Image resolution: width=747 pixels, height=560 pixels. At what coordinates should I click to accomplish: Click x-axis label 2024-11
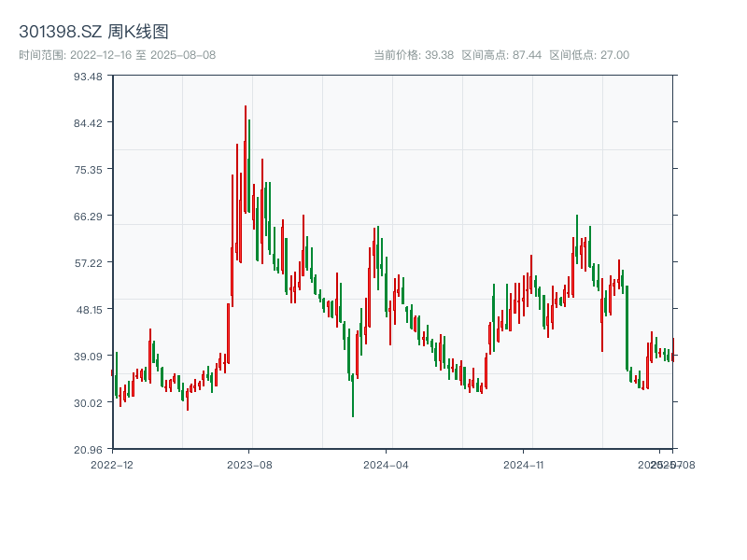[523, 465]
